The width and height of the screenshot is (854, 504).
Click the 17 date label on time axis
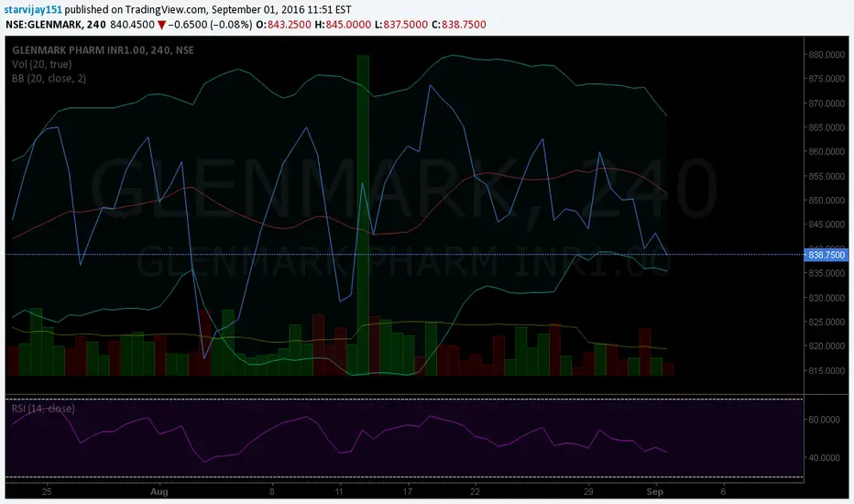408,491
